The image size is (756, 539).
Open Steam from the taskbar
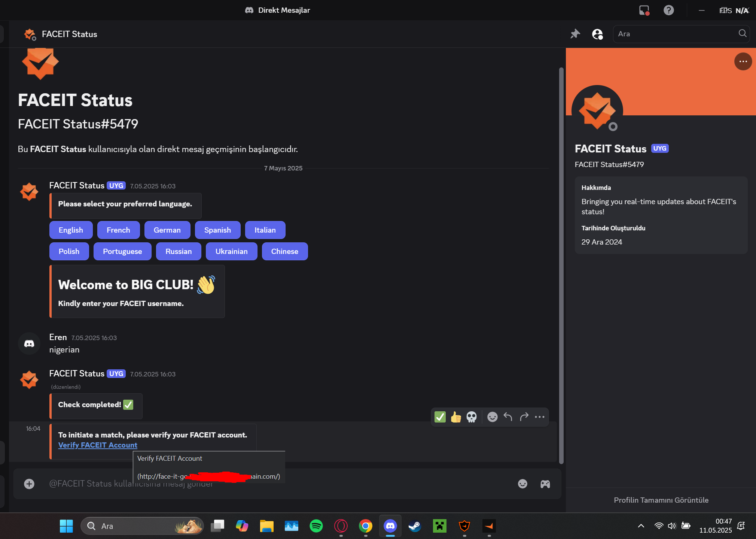pos(415,526)
